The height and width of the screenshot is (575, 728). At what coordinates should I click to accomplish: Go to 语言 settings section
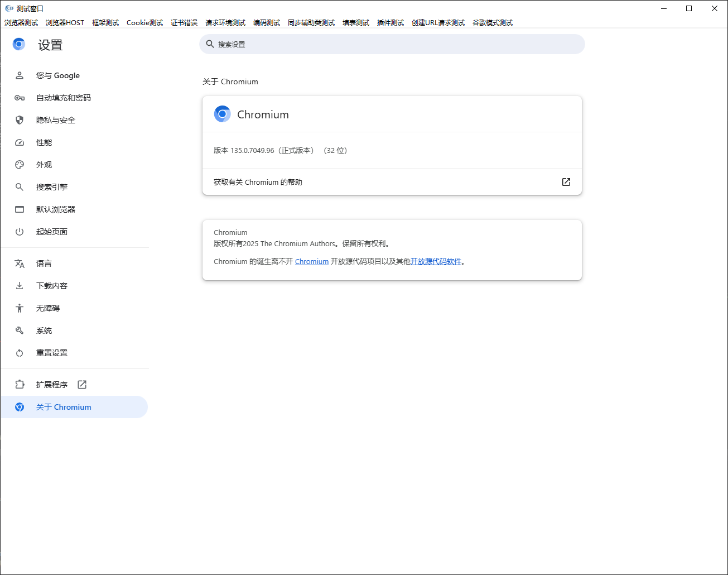coord(74,263)
